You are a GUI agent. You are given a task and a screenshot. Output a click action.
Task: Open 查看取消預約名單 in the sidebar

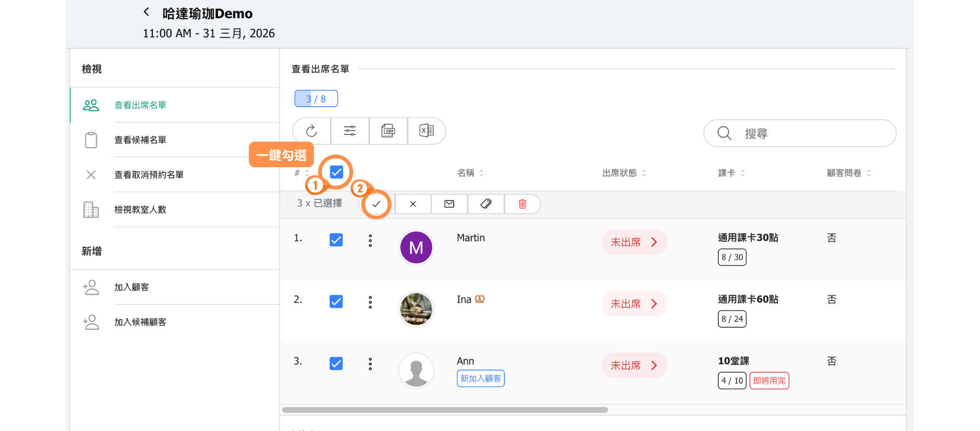149,175
